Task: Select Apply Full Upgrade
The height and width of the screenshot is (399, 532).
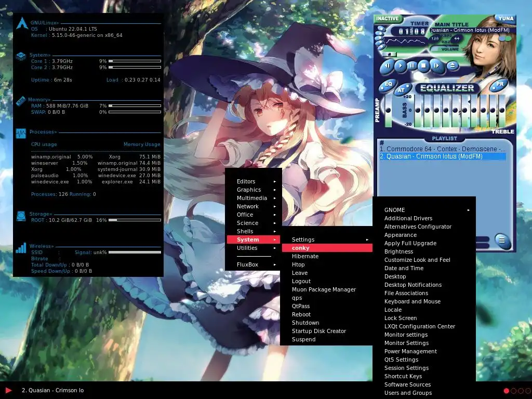Action: 424,243
